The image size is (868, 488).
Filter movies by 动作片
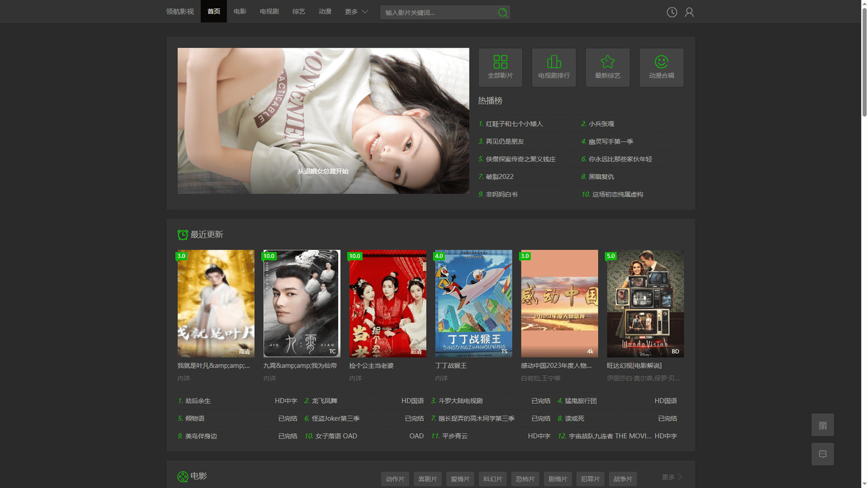(x=395, y=479)
